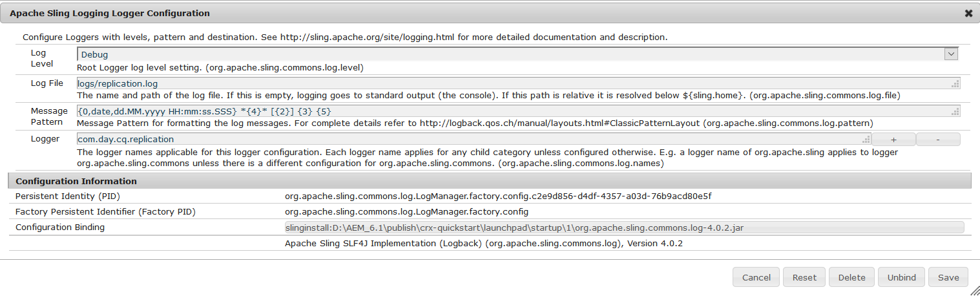Remove logger name with minus button
Viewport: 980px width, 296px height.
937,140
